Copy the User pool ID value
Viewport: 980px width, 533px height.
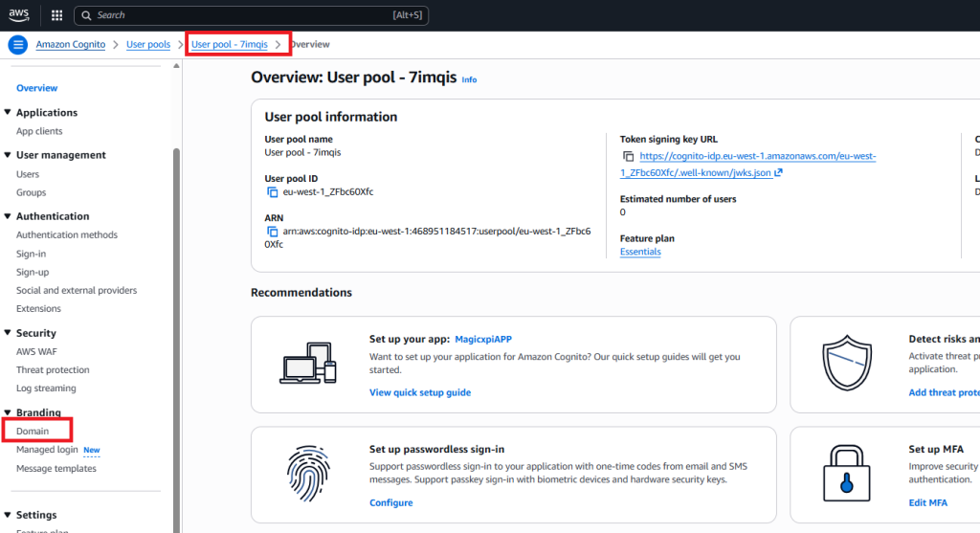coord(272,192)
